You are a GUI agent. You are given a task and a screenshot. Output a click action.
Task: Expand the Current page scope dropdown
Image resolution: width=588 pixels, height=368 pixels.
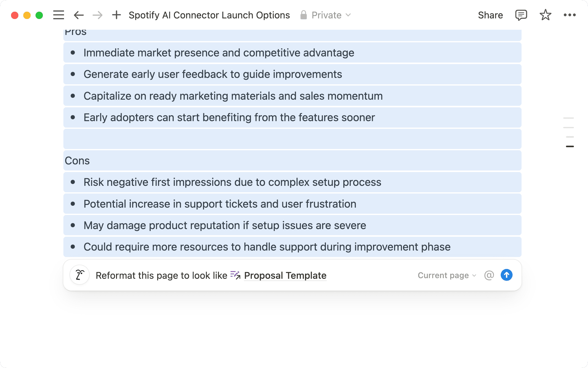coord(447,275)
